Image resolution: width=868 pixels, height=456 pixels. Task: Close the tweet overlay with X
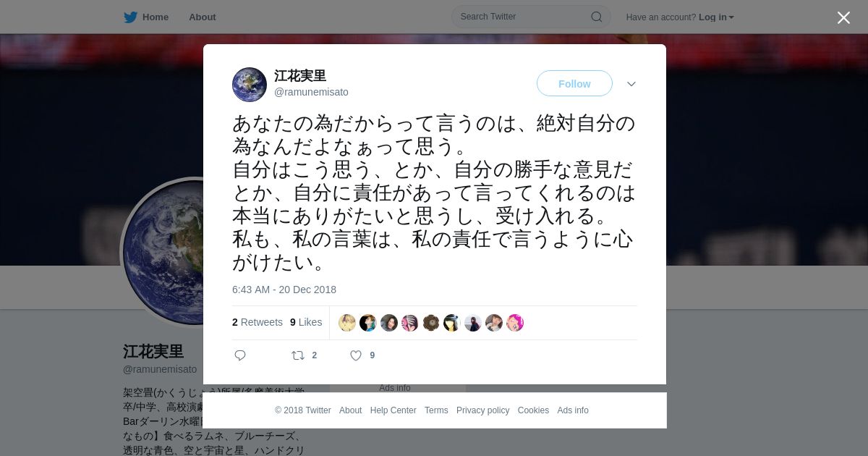[x=843, y=17]
